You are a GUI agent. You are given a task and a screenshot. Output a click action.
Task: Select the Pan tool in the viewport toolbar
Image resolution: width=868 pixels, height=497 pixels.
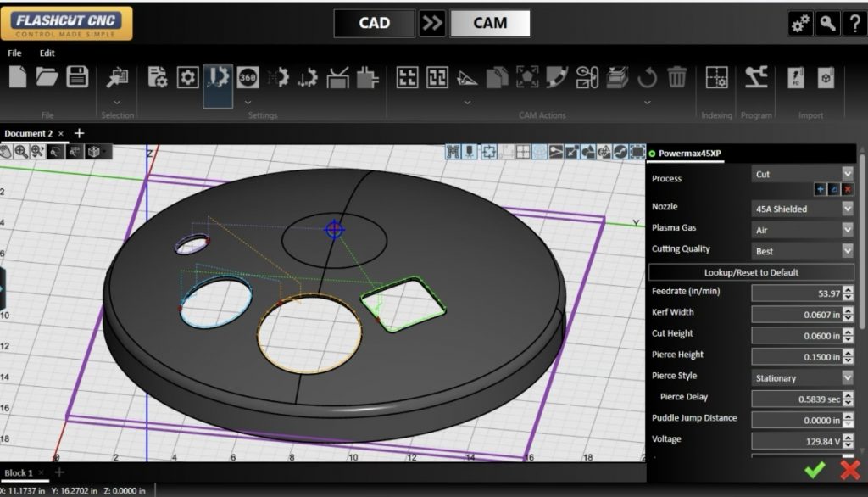pyautogui.click(x=8, y=152)
